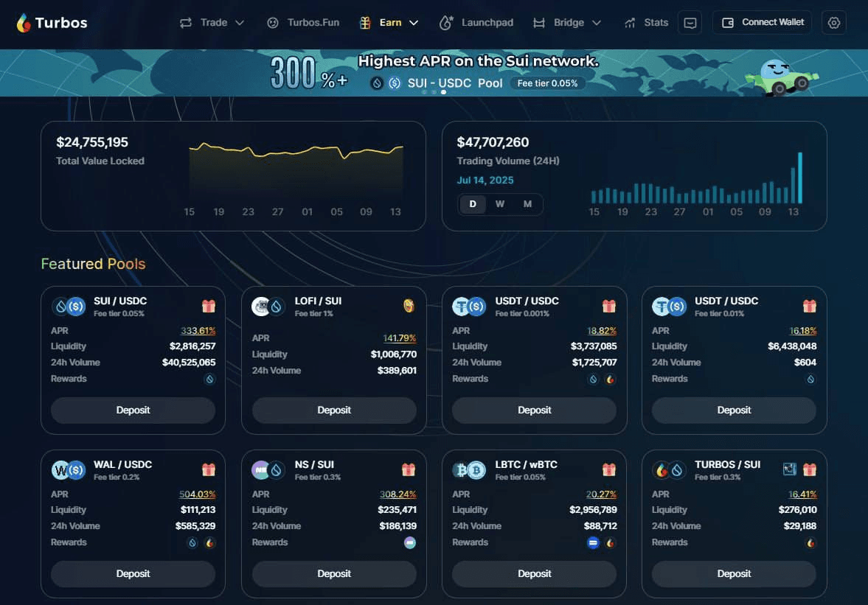Click SUI reward icon on WAL / USDC card

[192, 543]
